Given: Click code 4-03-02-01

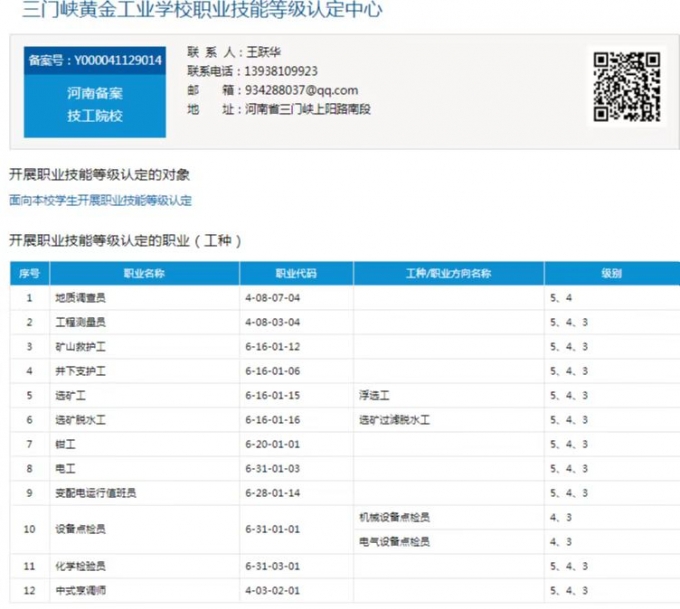Looking at the screenshot, I should (x=272, y=590).
